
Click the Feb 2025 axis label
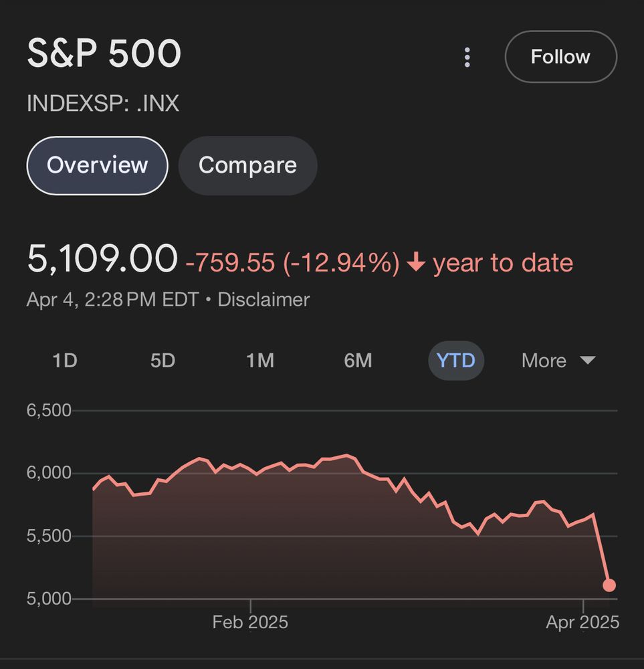(250, 622)
